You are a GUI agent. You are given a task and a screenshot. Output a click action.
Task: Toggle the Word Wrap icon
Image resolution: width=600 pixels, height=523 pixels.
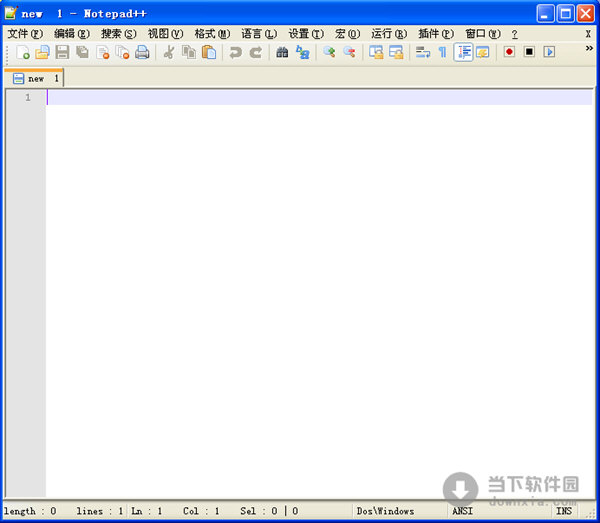point(423,52)
